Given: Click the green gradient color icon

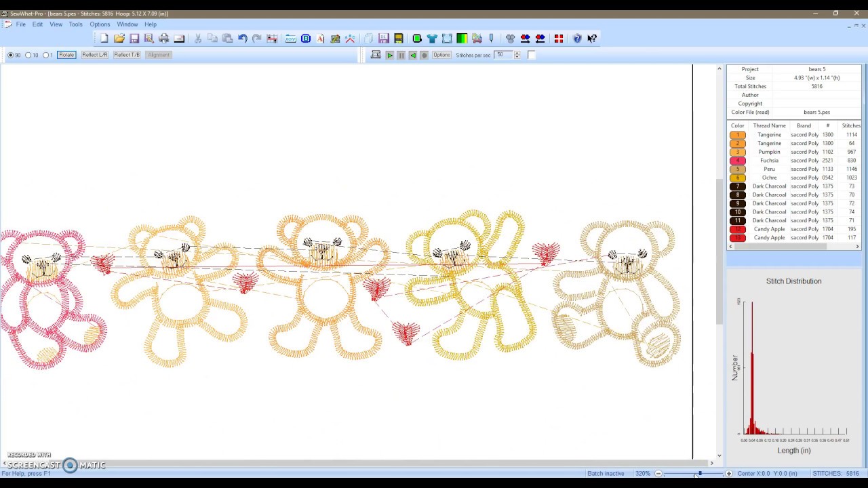Looking at the screenshot, I should [x=462, y=39].
